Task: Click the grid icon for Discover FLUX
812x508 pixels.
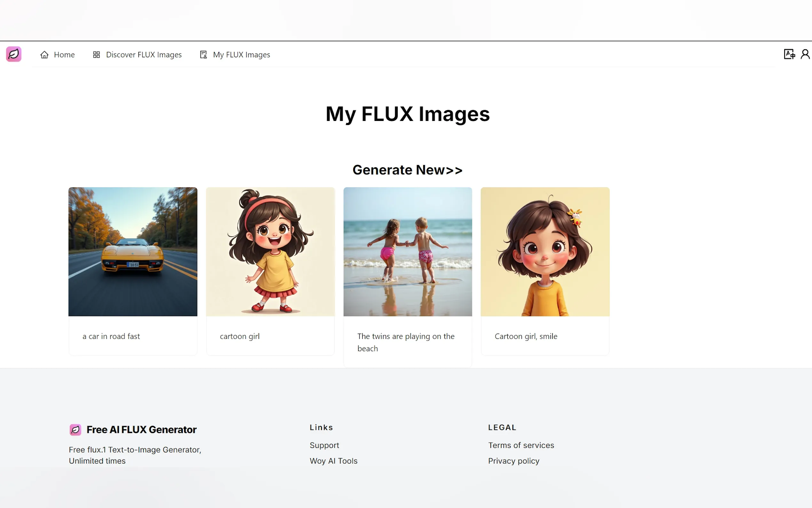Action: click(96, 55)
